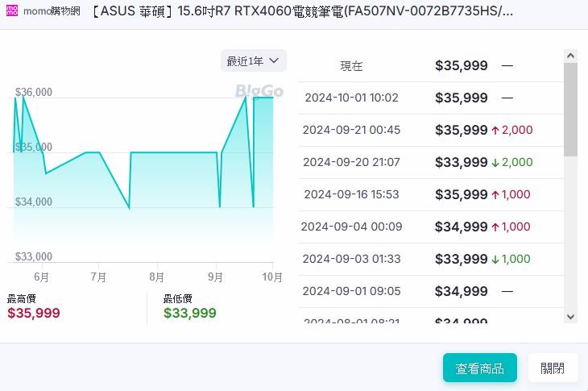
Task: Click the red up arrow for 2024-09-04
Action: tap(495, 227)
